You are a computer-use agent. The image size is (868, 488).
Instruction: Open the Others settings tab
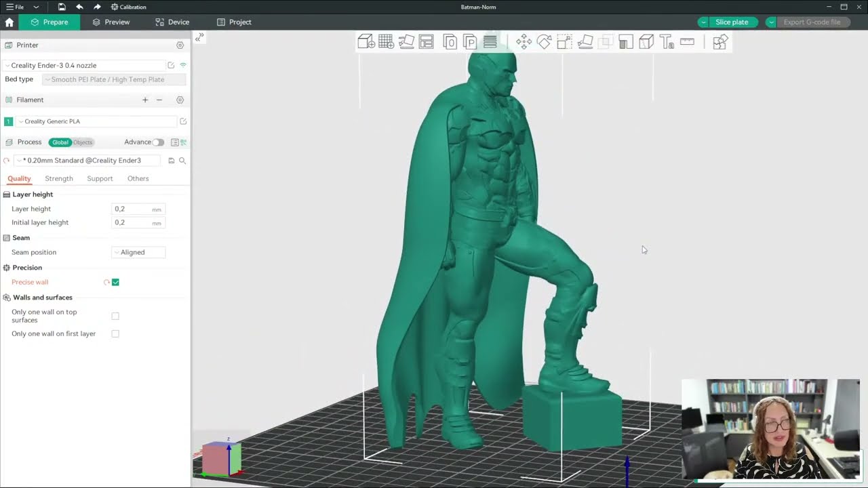pos(138,178)
